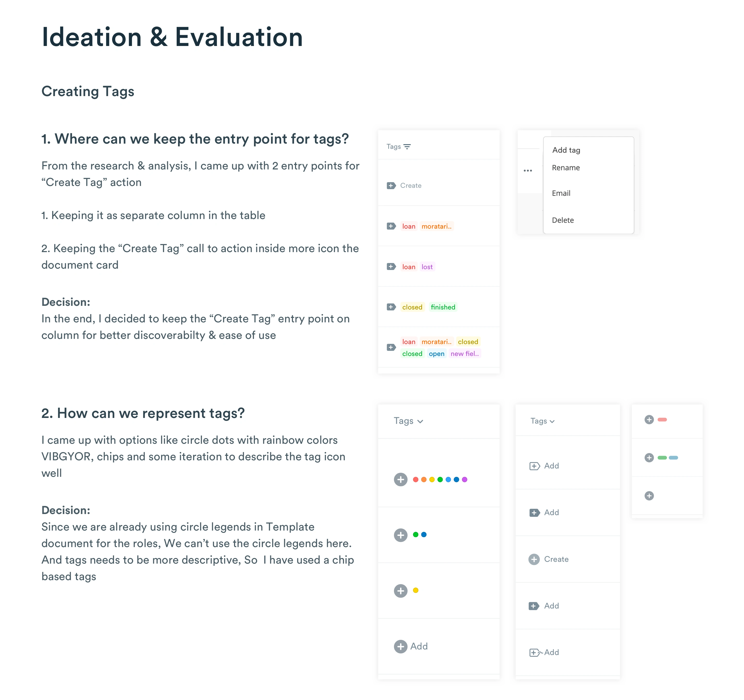This screenshot has width=744, height=700.
Task: Open the three-dots more menu
Action: (528, 170)
